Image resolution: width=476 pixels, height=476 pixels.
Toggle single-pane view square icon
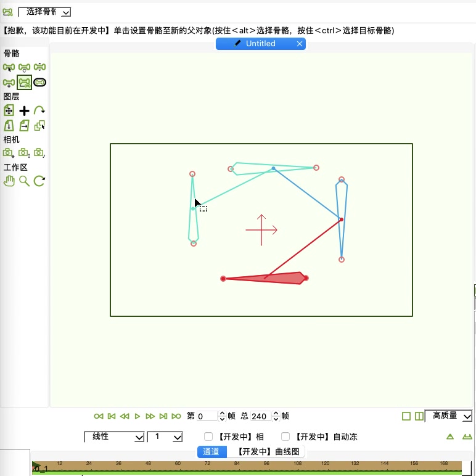(406, 416)
